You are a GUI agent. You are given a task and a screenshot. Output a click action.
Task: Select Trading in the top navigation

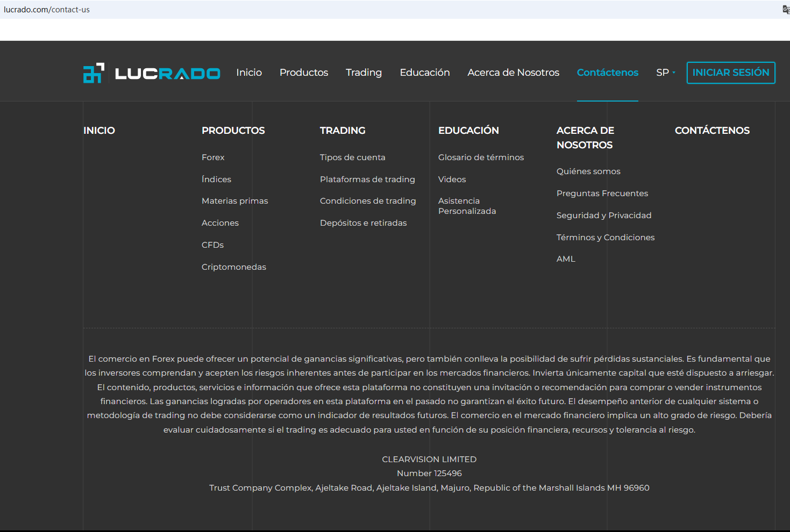(364, 73)
